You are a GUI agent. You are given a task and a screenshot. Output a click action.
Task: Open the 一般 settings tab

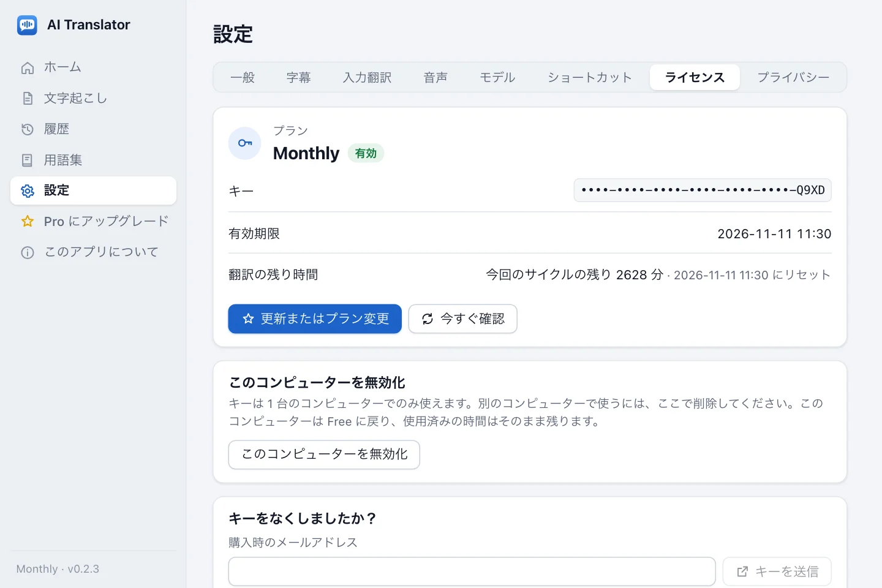click(243, 78)
